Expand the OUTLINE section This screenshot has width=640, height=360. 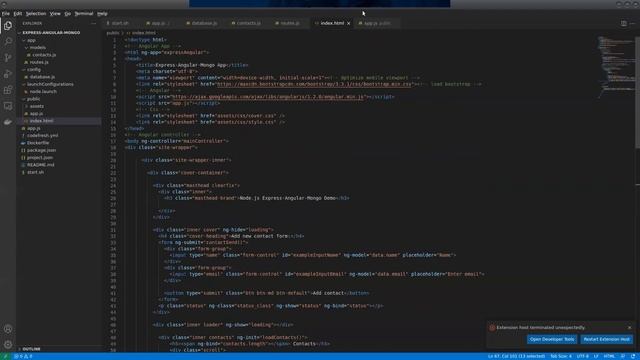coord(31,349)
